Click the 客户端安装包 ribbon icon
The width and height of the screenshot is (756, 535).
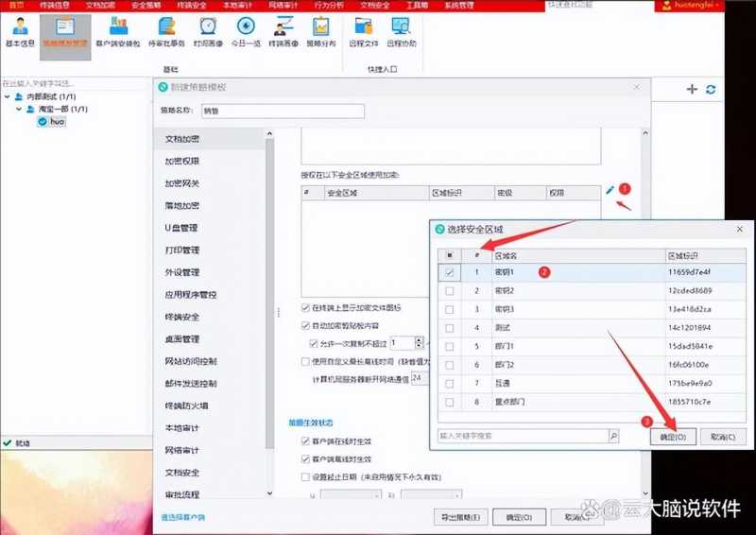click(x=117, y=32)
